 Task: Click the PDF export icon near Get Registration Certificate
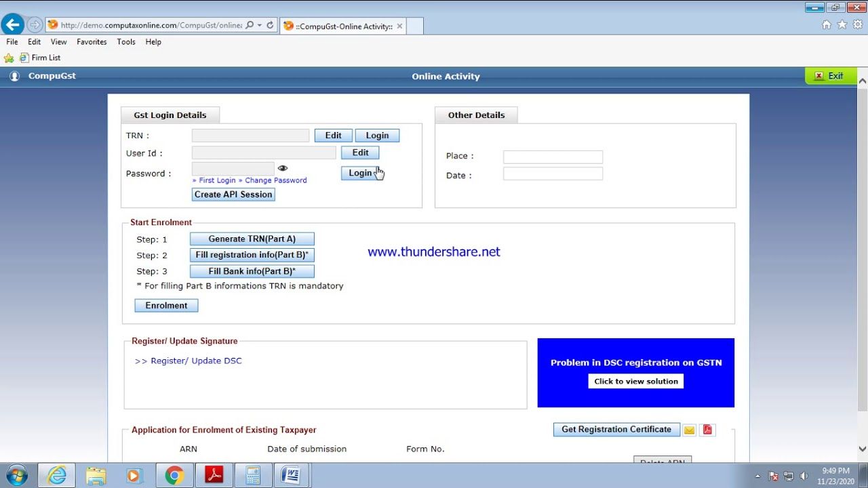click(707, 429)
